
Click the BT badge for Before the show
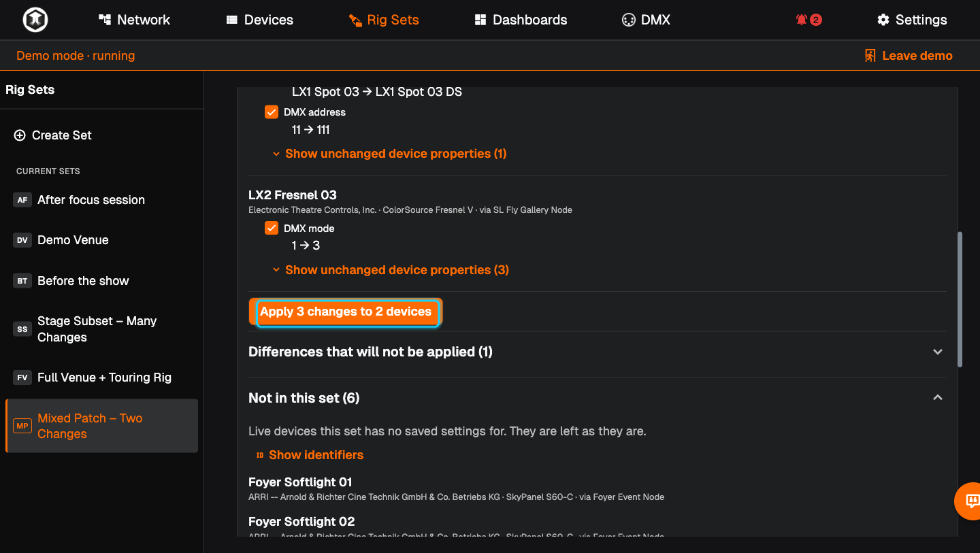pos(22,281)
